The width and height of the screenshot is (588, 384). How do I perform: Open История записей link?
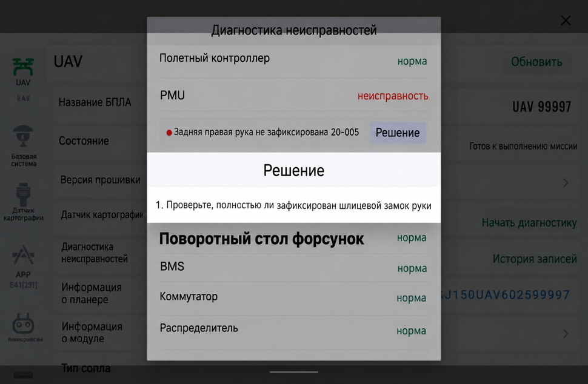coord(535,259)
